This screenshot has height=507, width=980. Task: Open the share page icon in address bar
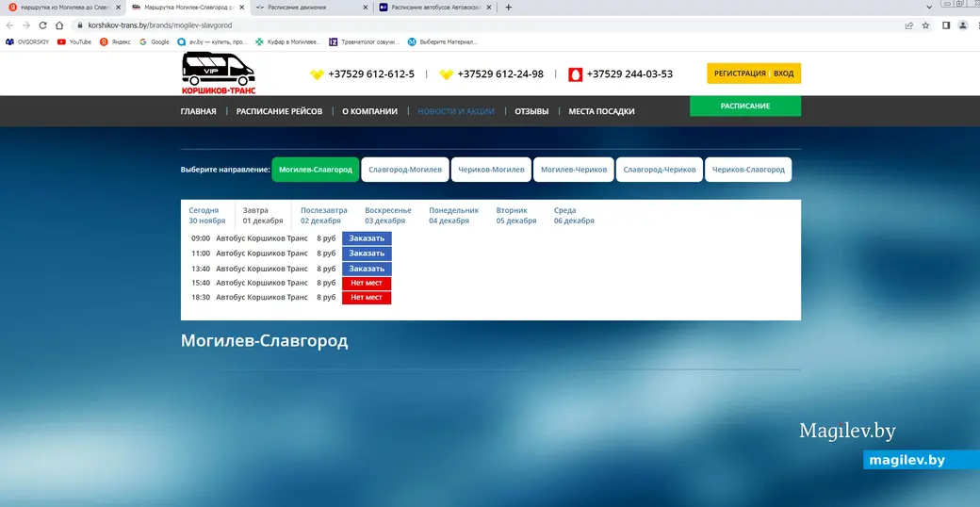[908, 25]
